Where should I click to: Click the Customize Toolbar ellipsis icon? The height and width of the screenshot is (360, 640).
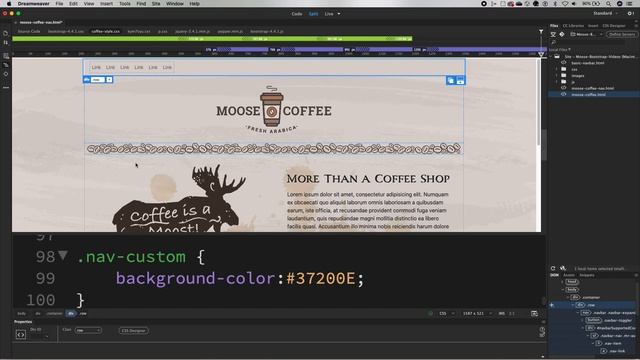click(x=6, y=87)
